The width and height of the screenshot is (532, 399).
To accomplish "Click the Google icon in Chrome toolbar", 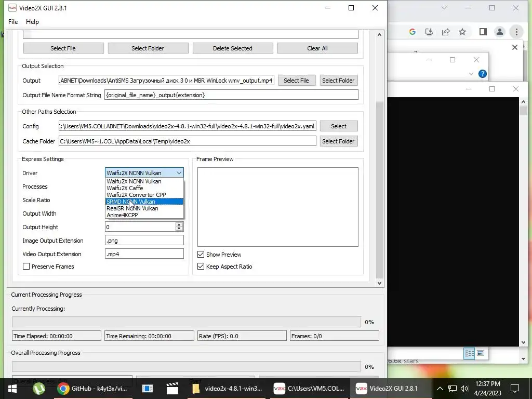I will (x=412, y=32).
